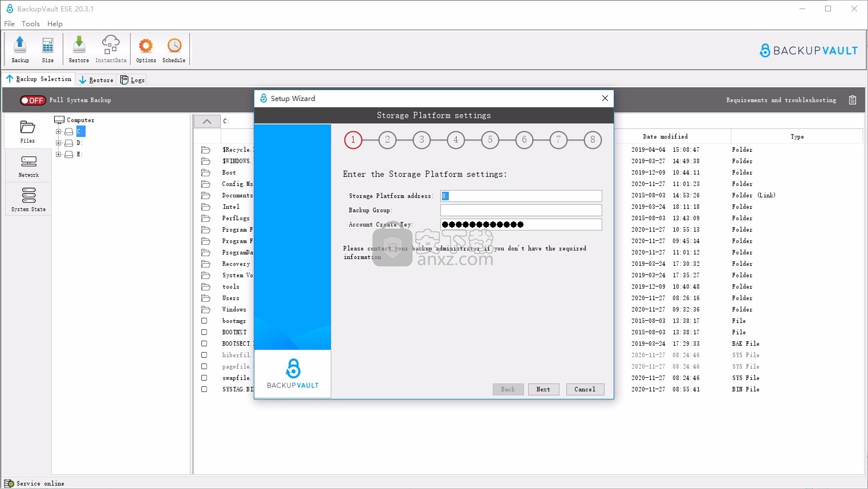Open the Tools menu
Image resolution: width=868 pixels, height=489 pixels.
pos(31,23)
